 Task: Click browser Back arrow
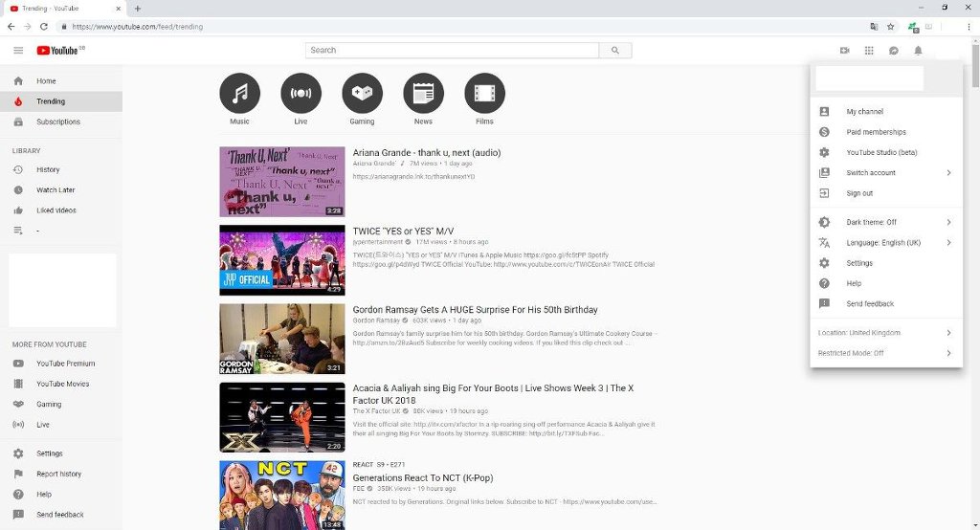point(11,26)
